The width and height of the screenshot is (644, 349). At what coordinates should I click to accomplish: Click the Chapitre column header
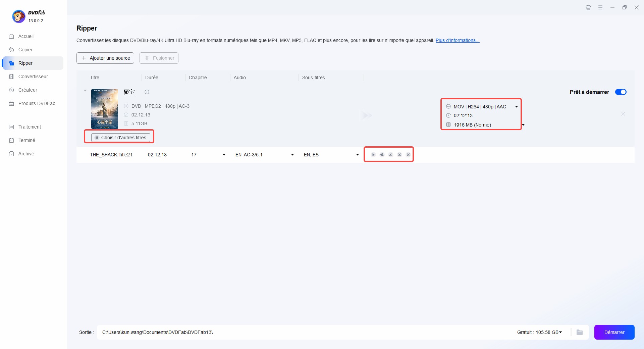[198, 78]
